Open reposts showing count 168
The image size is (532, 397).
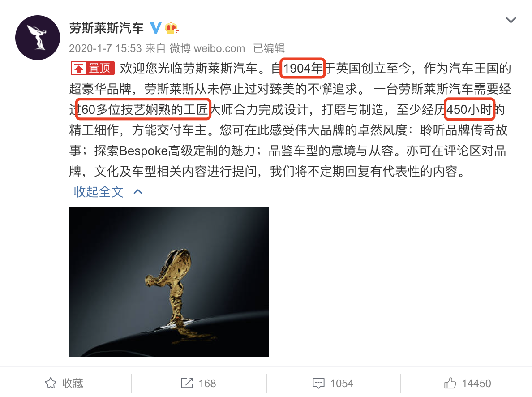[x=198, y=383]
